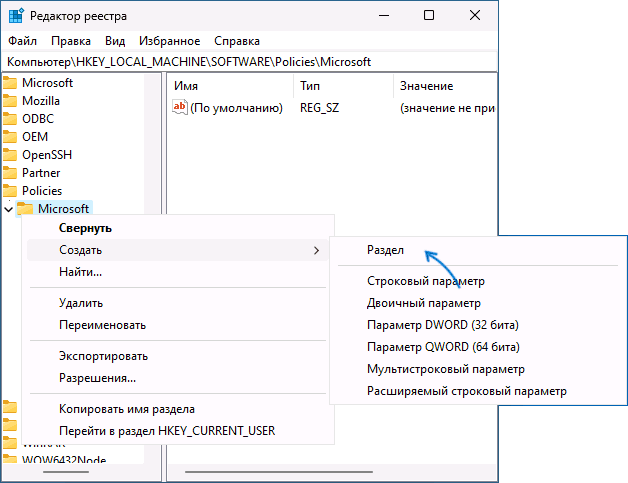Image resolution: width=628 pixels, height=483 pixels.
Task: Create a Параметр QWORD (64 бита)
Action: [x=478, y=347]
